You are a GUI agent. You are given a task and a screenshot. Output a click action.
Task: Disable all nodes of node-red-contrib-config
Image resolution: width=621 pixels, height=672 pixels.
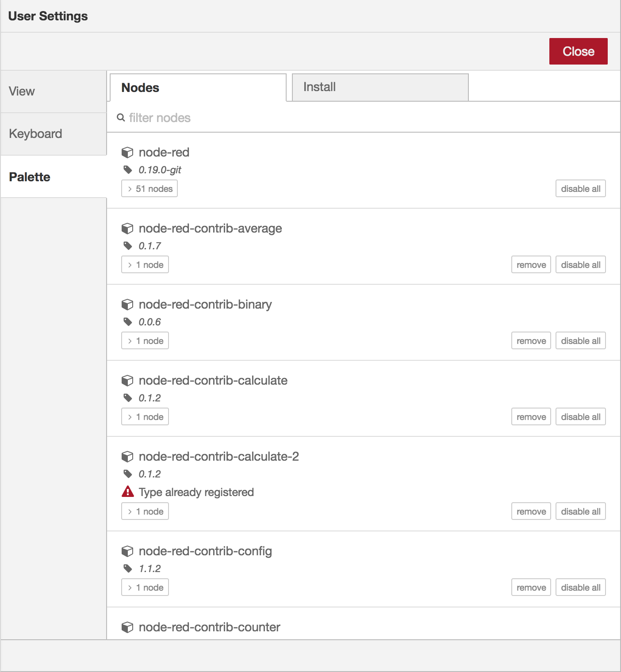pos(580,587)
